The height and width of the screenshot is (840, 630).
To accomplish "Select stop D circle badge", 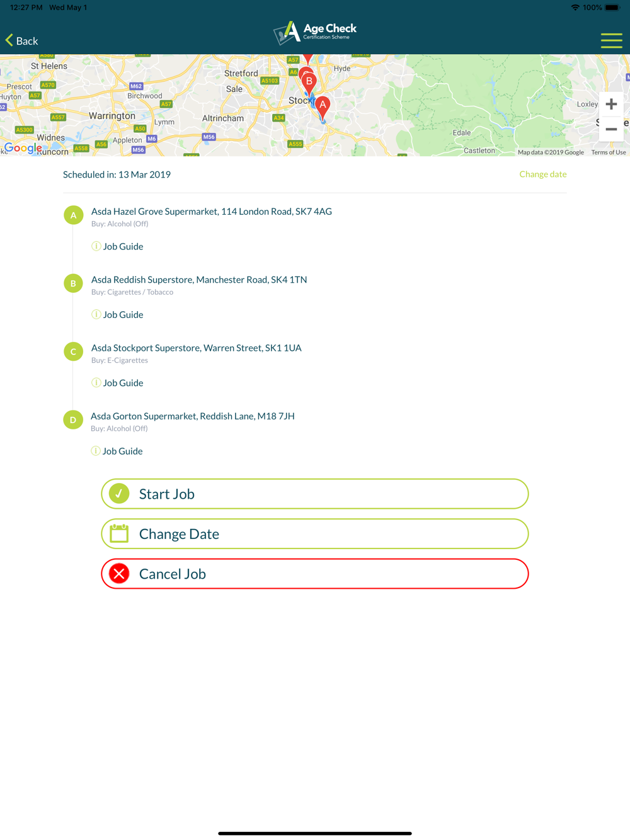I will [x=73, y=420].
